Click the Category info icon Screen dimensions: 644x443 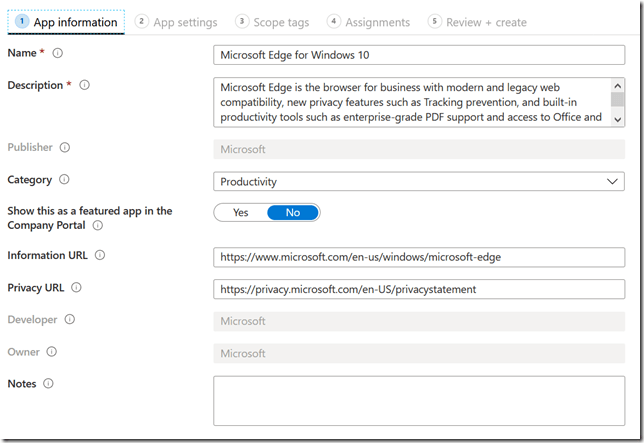tap(64, 180)
